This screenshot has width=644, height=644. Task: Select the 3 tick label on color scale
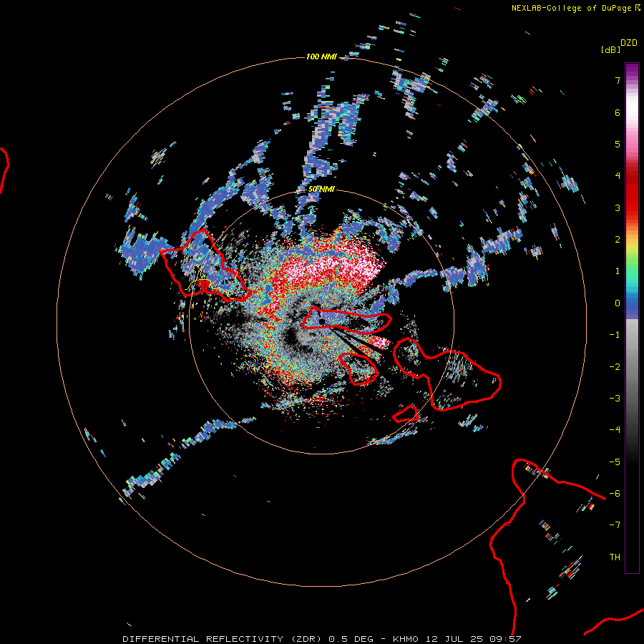617,208
